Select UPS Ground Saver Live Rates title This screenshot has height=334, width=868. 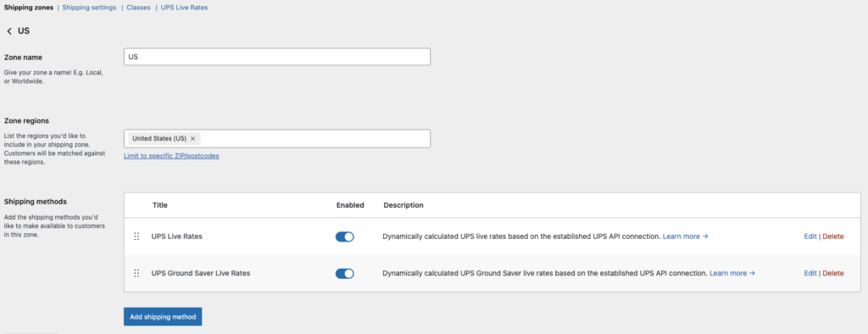coord(201,273)
